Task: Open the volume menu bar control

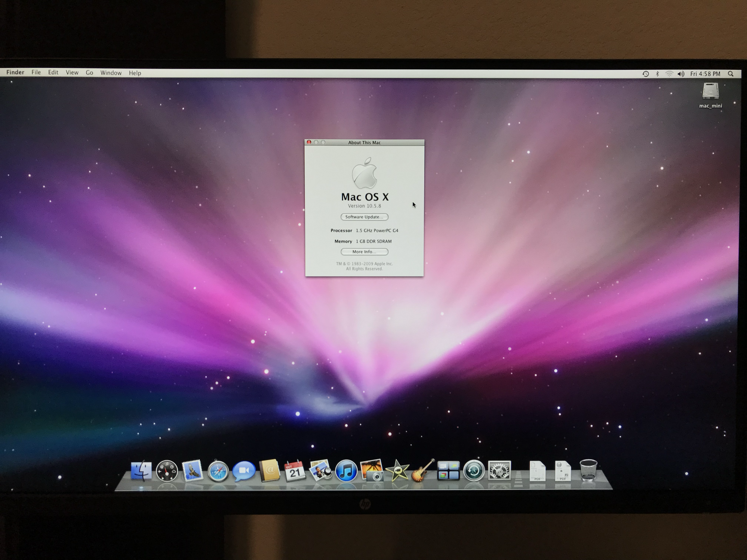Action: (681, 74)
